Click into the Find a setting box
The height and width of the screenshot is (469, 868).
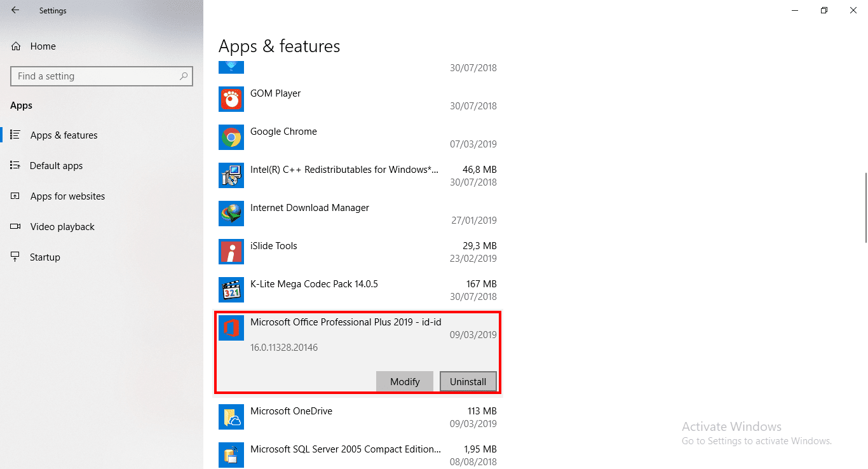pos(102,76)
